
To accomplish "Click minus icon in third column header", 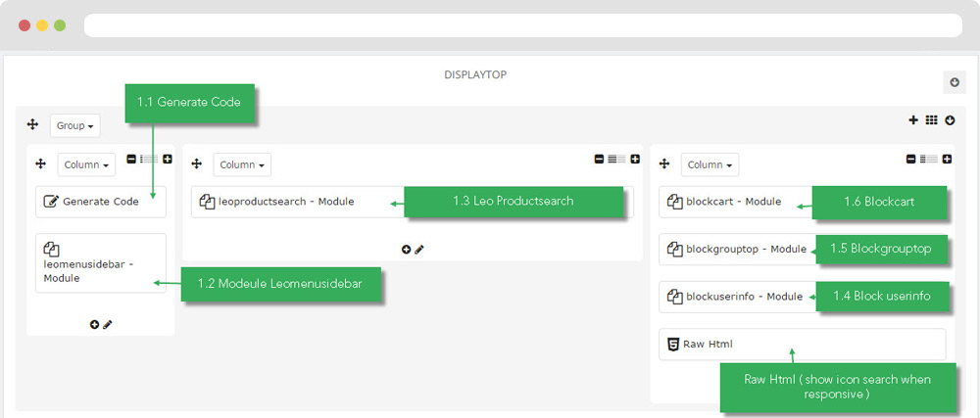I will pyautogui.click(x=910, y=160).
